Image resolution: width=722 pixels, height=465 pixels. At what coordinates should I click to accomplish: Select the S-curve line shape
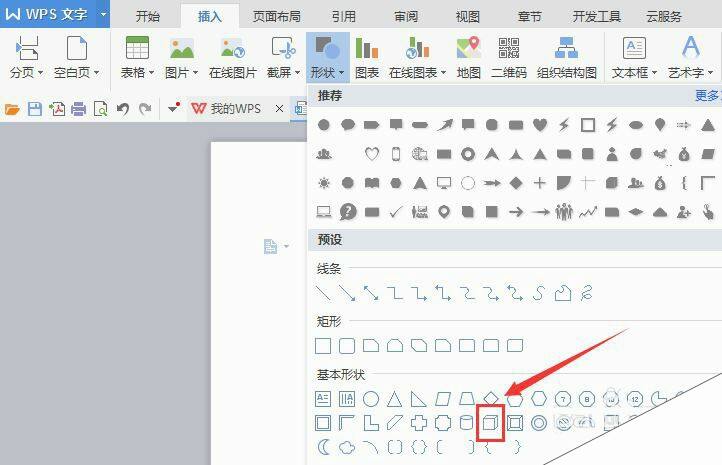click(539, 293)
